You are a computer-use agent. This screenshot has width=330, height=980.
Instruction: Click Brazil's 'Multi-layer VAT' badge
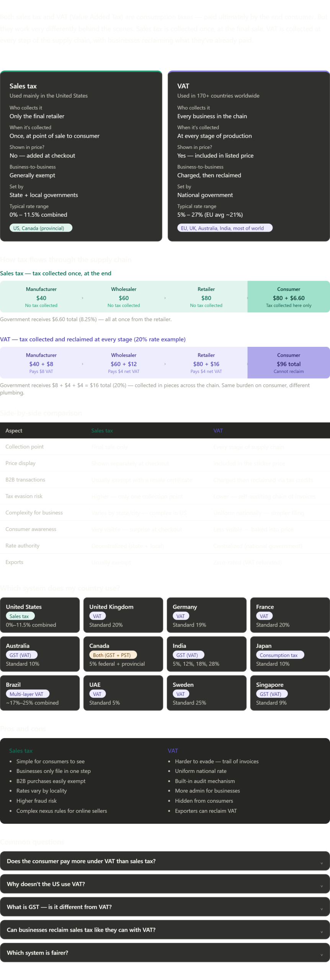(28, 694)
